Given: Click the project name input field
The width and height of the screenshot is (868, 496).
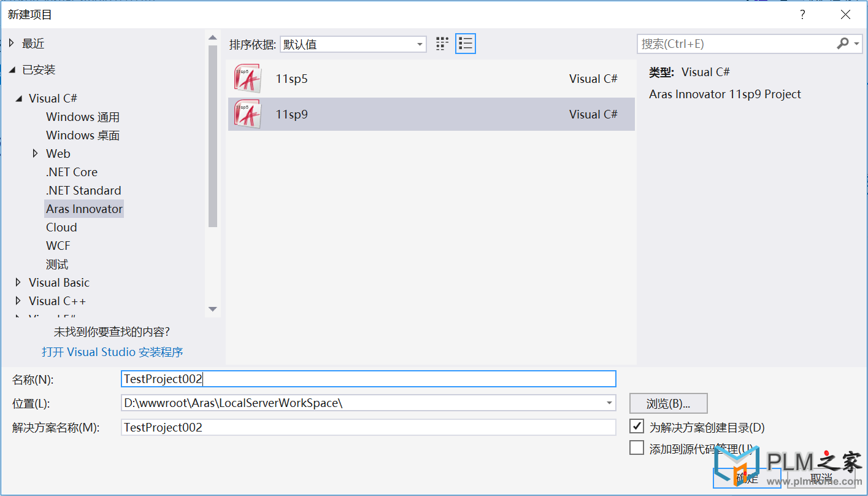Looking at the screenshot, I should [369, 379].
